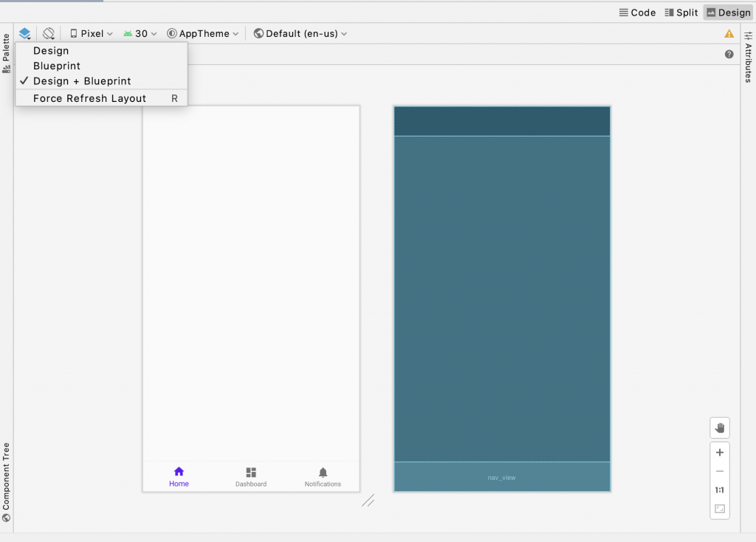Open the Pixel device dropdown
Image resolution: width=756 pixels, height=542 pixels.
[91, 33]
